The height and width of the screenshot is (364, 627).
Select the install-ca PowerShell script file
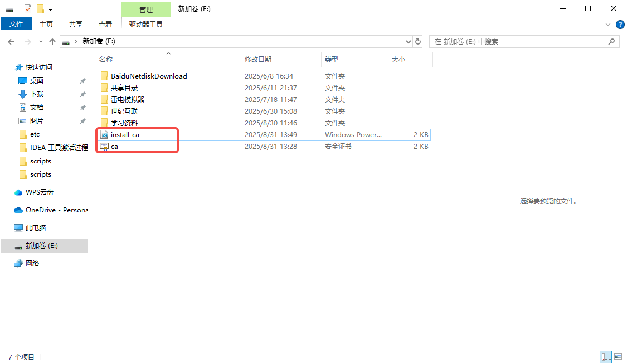[x=125, y=135]
